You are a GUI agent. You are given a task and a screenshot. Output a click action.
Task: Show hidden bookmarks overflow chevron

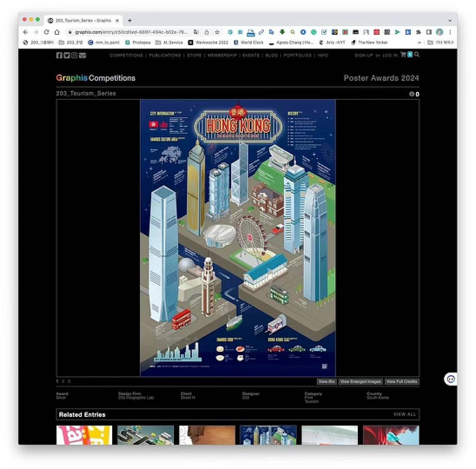[x=419, y=43]
